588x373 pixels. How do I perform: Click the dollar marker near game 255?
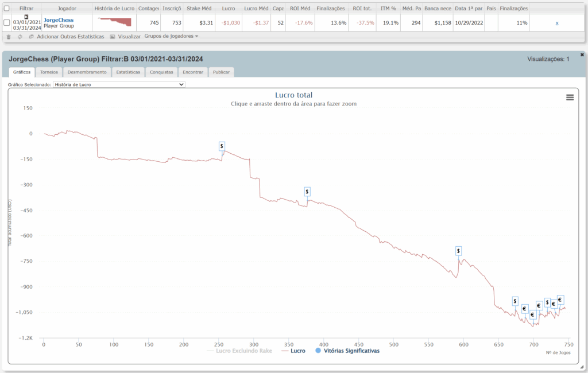(x=222, y=146)
